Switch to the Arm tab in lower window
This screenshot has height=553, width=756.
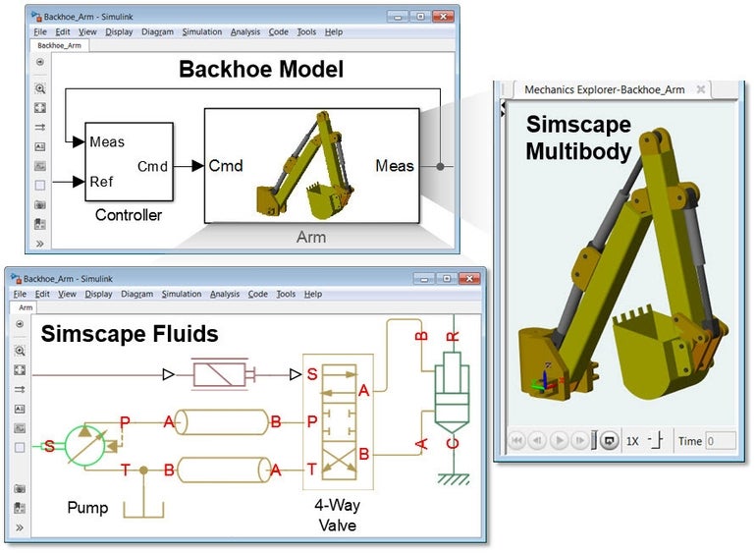(x=27, y=307)
